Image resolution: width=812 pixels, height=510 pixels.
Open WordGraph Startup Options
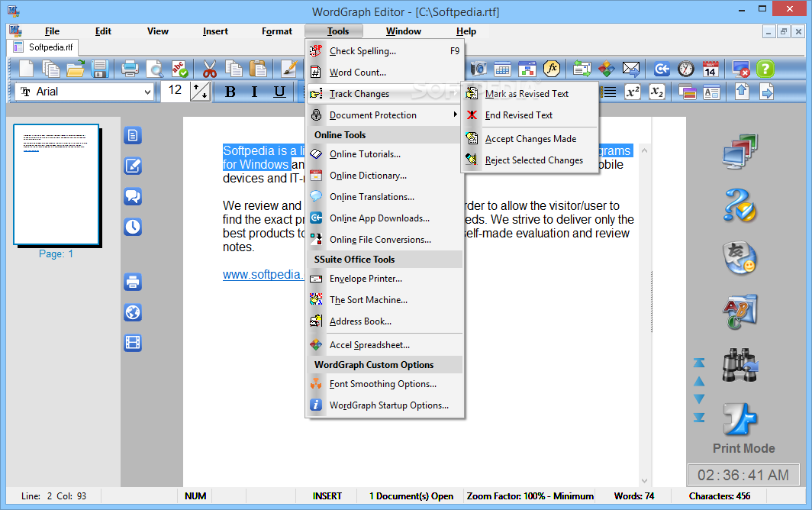click(385, 405)
